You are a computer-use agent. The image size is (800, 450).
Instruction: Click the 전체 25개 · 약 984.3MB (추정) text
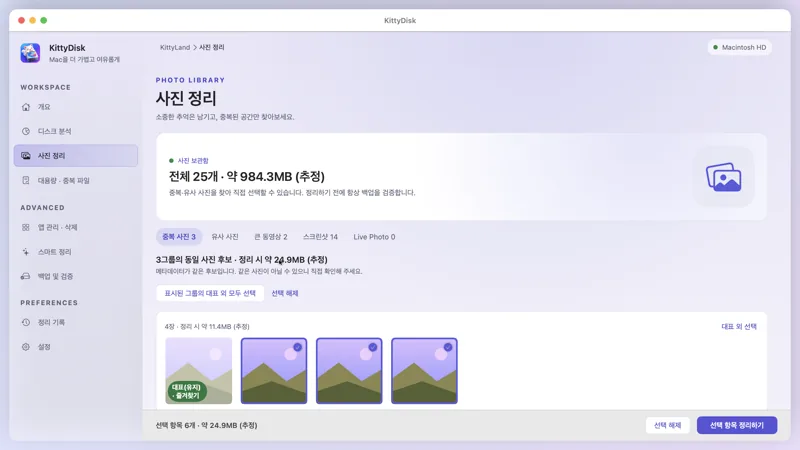pos(247,177)
